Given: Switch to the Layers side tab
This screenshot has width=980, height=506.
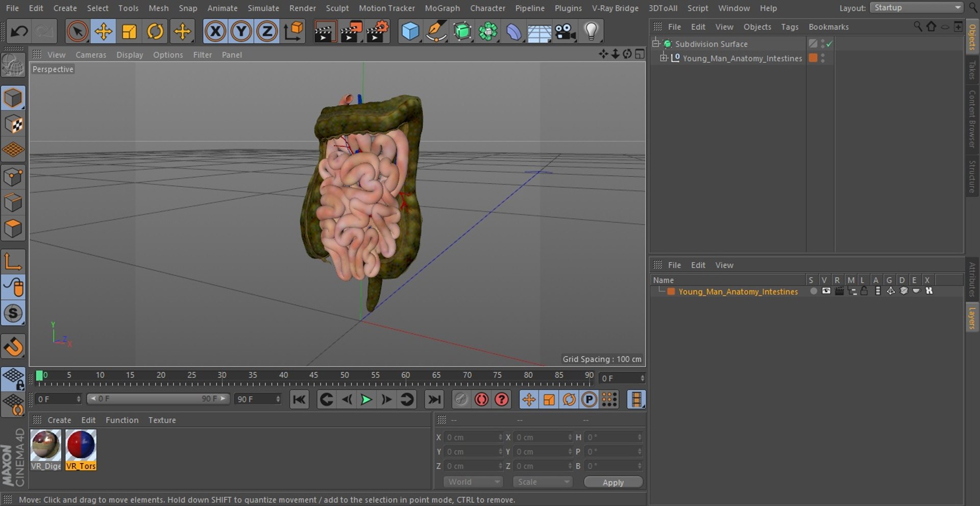Looking at the screenshot, I should point(972,318).
